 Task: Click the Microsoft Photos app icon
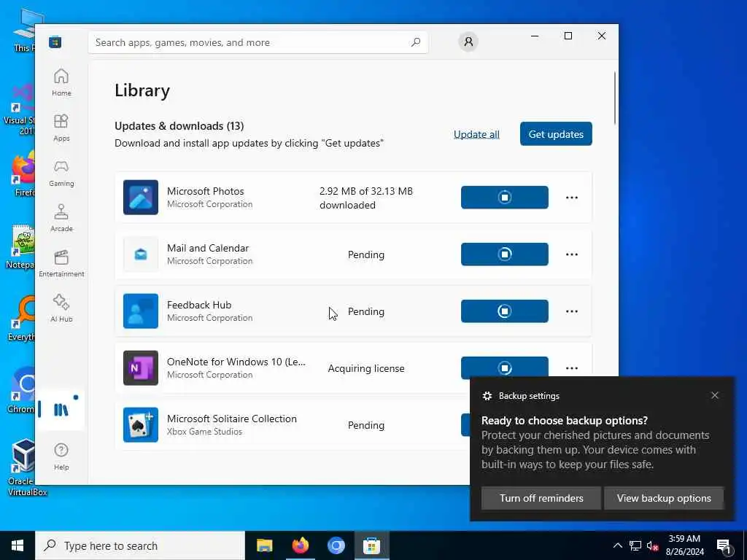coord(141,197)
